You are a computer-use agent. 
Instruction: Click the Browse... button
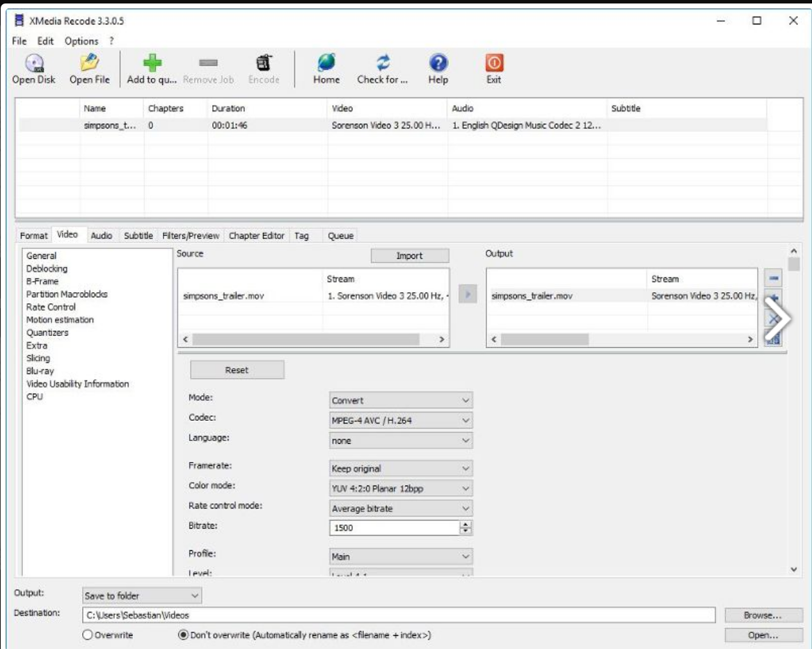(x=763, y=615)
